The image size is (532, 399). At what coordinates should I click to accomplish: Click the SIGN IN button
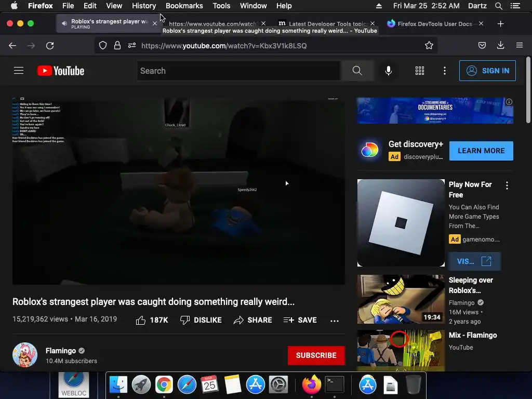pyautogui.click(x=487, y=71)
